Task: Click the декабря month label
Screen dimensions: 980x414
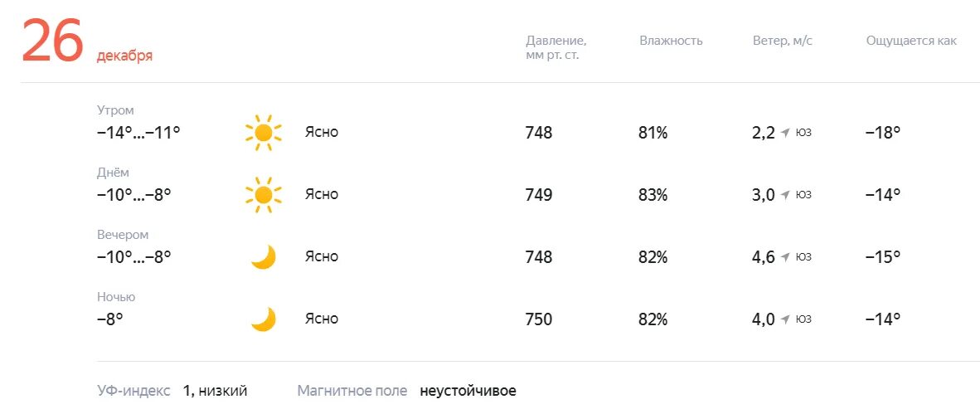Action: pyautogui.click(x=124, y=56)
